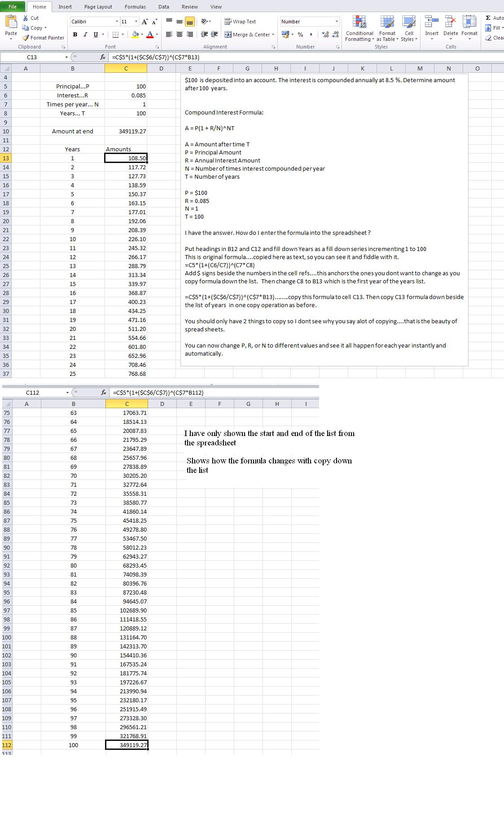The image size is (504, 828).
Task: Align text left in the cell
Action: click(169, 34)
